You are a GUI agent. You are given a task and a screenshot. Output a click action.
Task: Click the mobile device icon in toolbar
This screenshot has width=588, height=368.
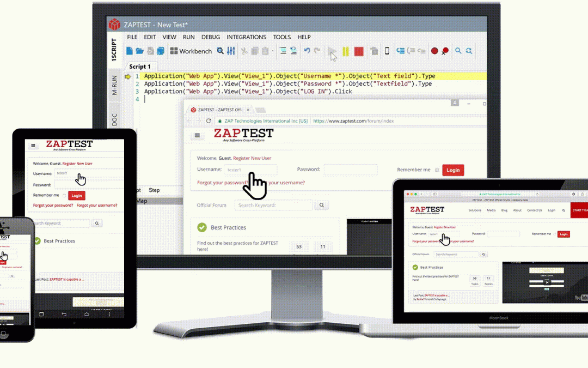click(387, 51)
